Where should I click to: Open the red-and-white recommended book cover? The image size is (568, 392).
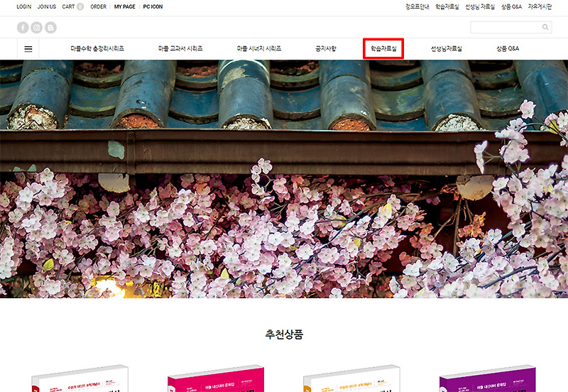coord(80,379)
